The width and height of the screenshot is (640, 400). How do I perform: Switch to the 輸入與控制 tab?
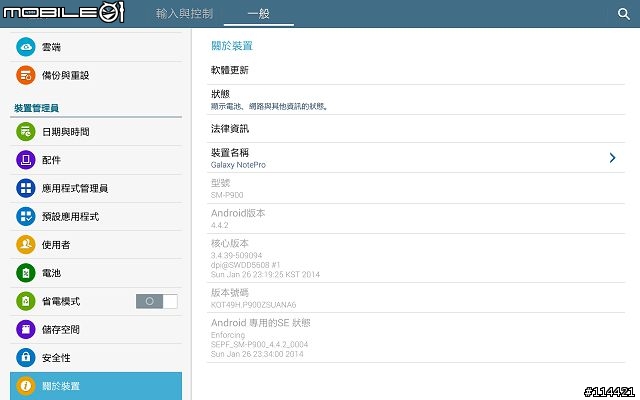[x=184, y=13]
